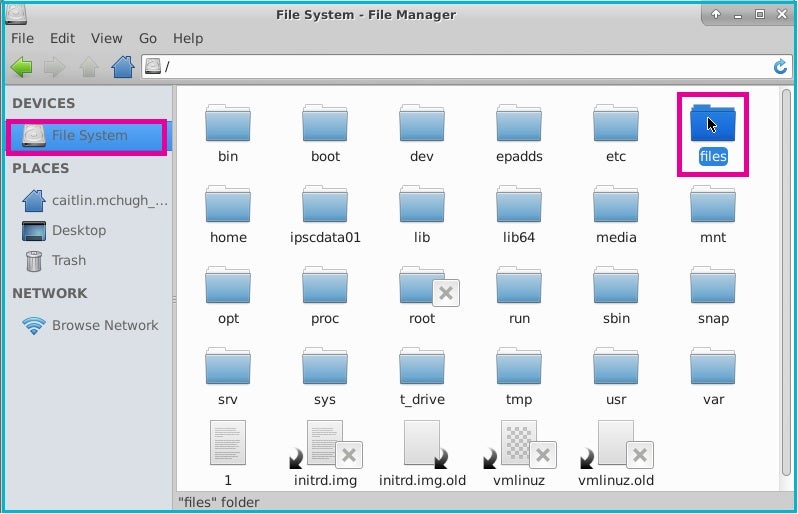Select the text file named 1

click(228, 444)
